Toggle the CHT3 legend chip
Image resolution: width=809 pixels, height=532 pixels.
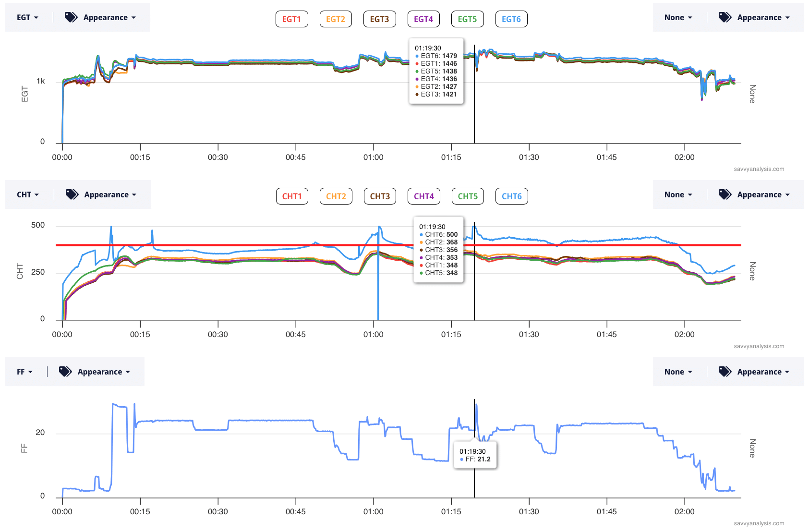(380, 196)
